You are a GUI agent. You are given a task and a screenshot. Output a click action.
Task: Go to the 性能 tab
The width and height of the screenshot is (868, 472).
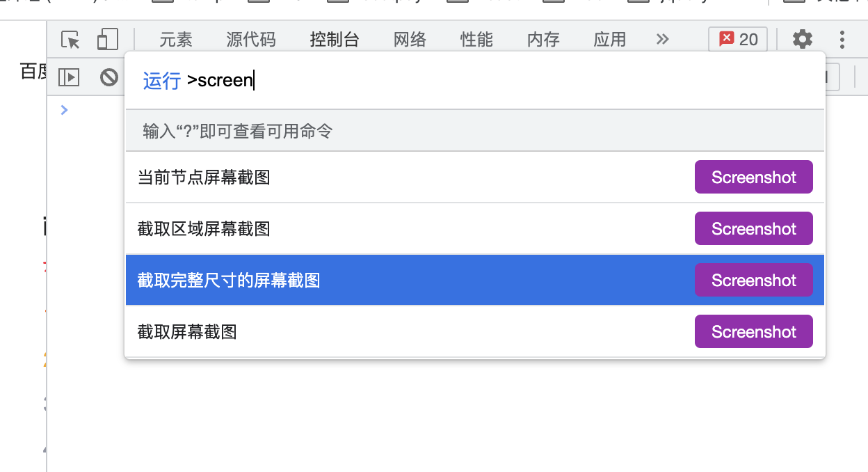[476, 40]
